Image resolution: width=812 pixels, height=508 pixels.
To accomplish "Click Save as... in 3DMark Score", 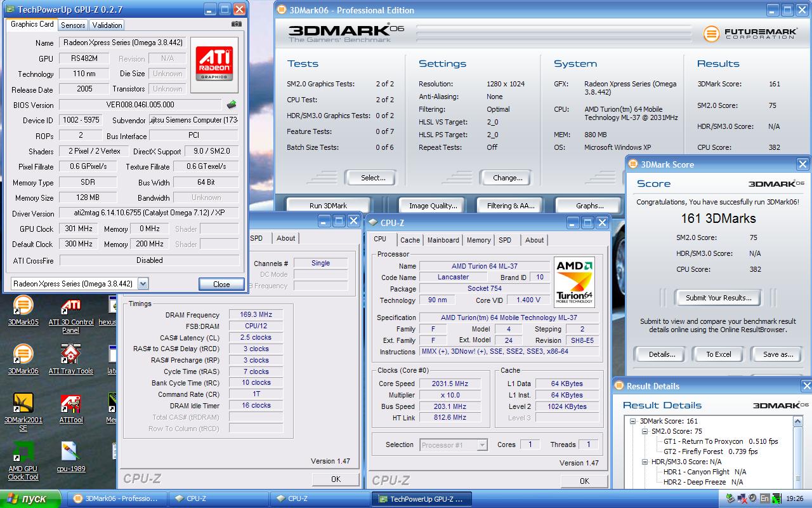I will pos(778,354).
